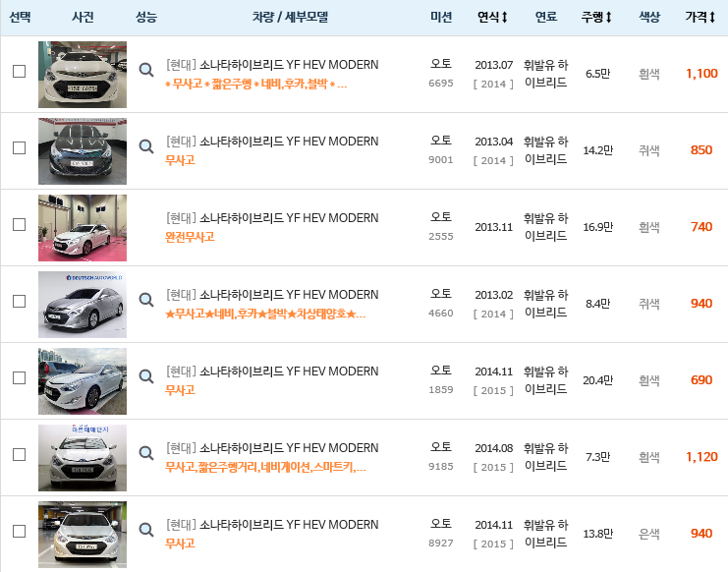Open the 완전무사고 listing description
Viewport: 728px width, 572px height.
190,237
